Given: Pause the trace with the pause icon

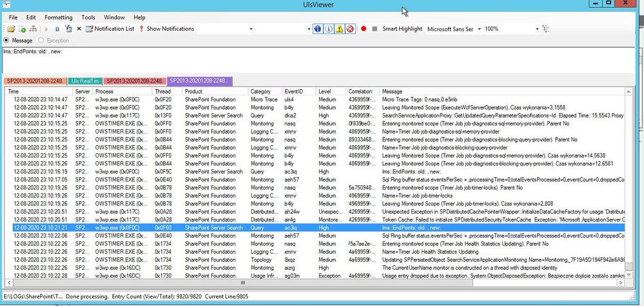Looking at the screenshot, I should (x=57, y=29).
